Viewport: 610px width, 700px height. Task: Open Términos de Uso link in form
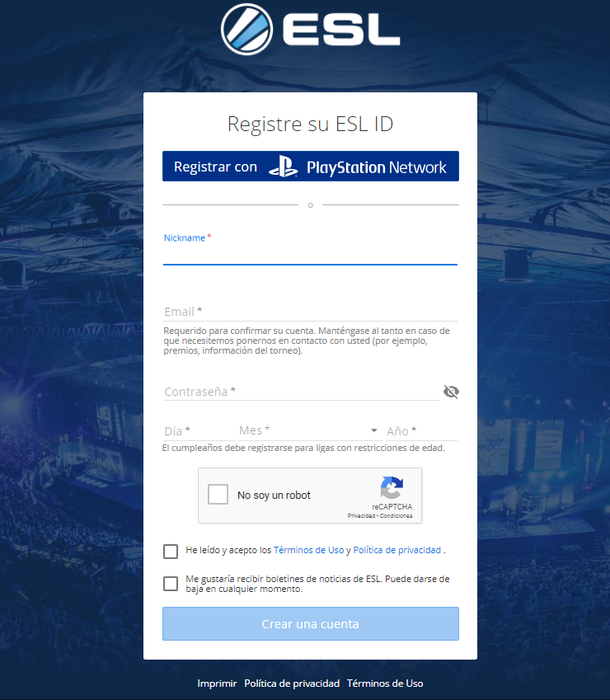(309, 550)
